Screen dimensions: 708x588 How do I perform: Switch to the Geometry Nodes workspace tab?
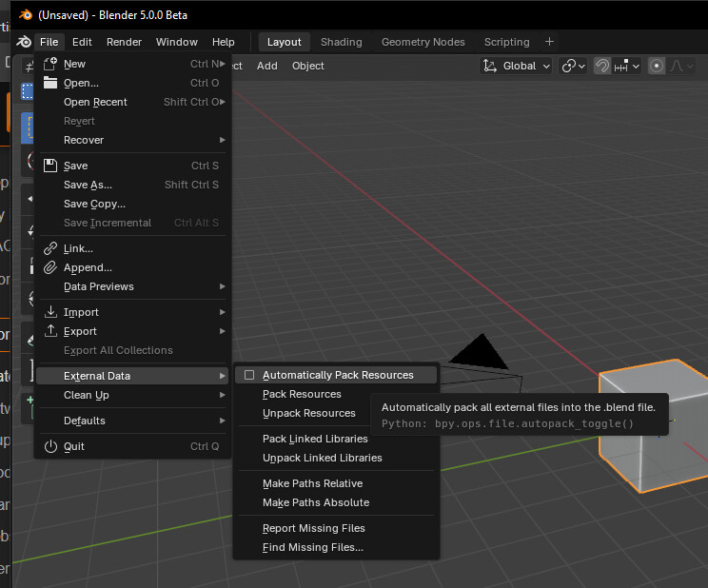pos(423,42)
